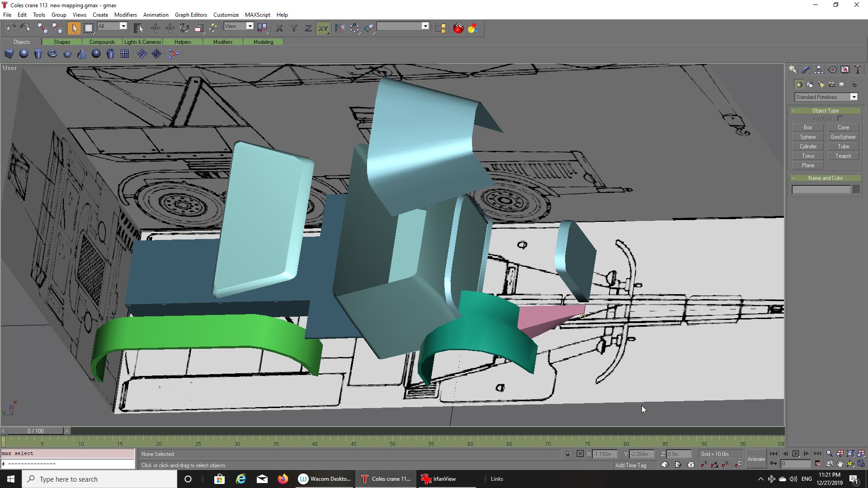Click the Mirror Selected Objects icon
The height and width of the screenshot is (488, 868).
tap(340, 28)
